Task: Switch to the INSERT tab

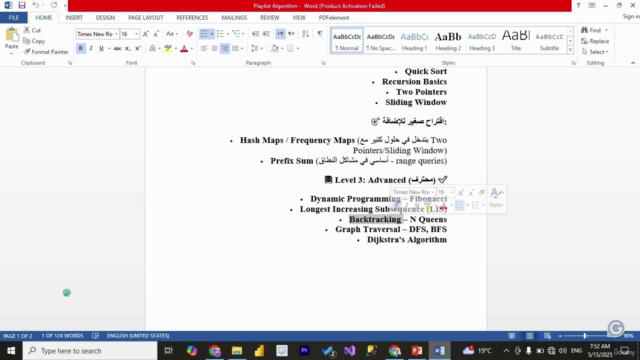Action: tap(74, 18)
